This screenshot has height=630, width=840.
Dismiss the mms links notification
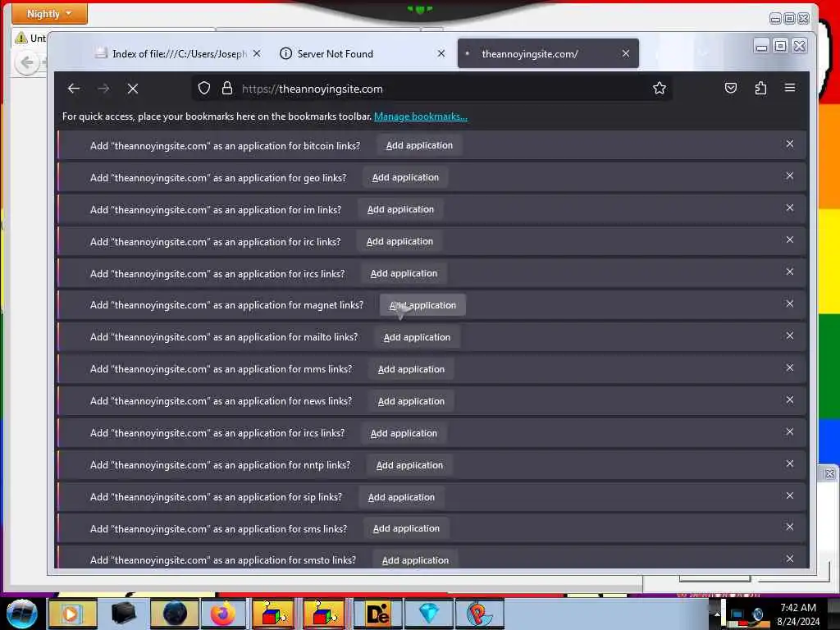790,367
